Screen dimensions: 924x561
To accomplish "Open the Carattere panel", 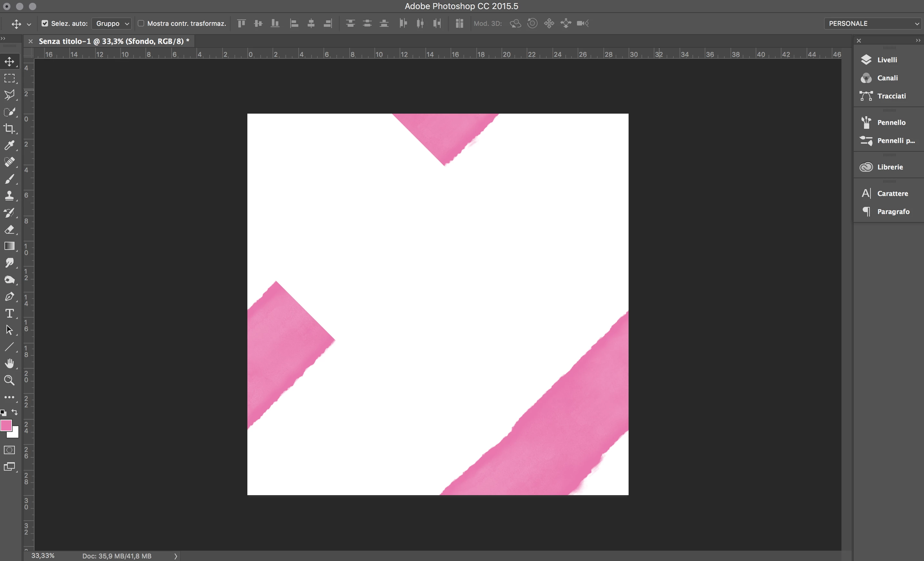I will click(892, 194).
